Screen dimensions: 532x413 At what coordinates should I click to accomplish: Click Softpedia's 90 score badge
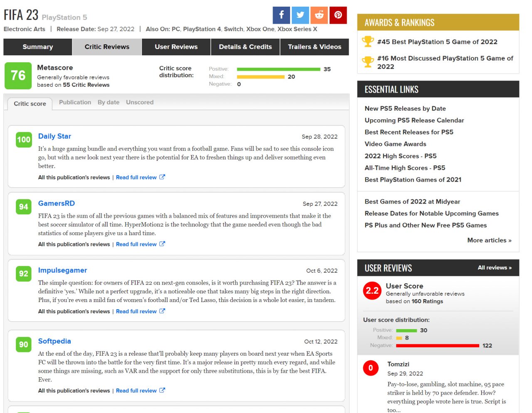tap(24, 344)
